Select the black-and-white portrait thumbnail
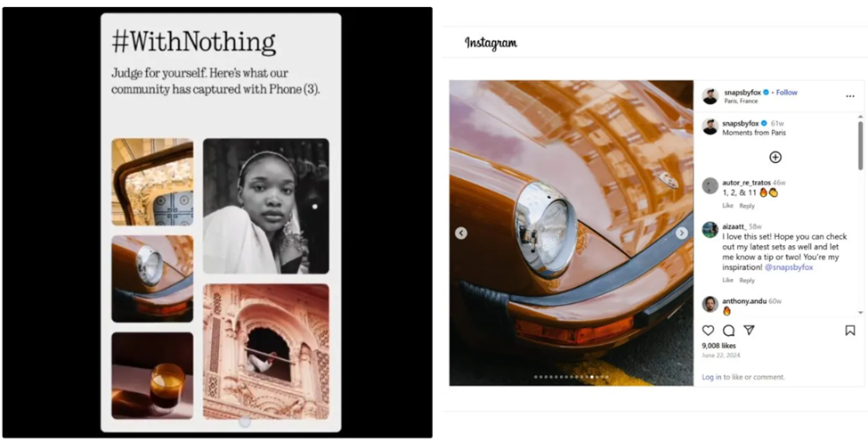The image size is (868, 442). point(265,206)
